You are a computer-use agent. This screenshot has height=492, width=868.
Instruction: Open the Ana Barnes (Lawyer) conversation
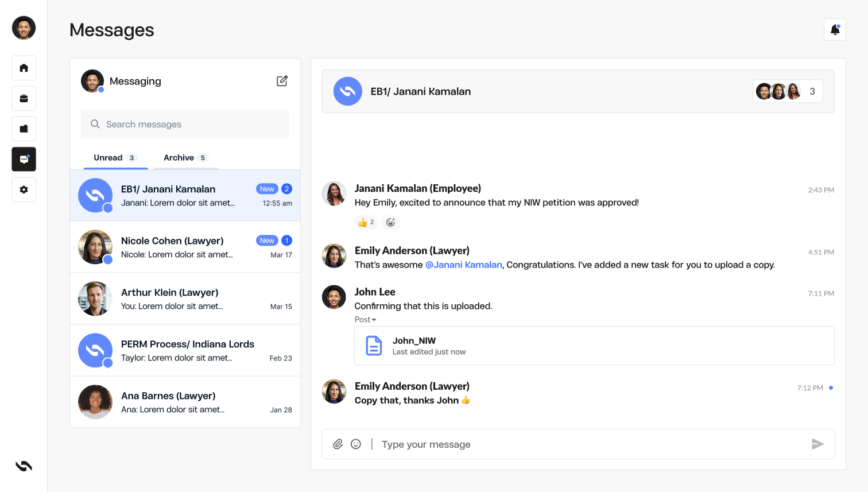click(185, 402)
